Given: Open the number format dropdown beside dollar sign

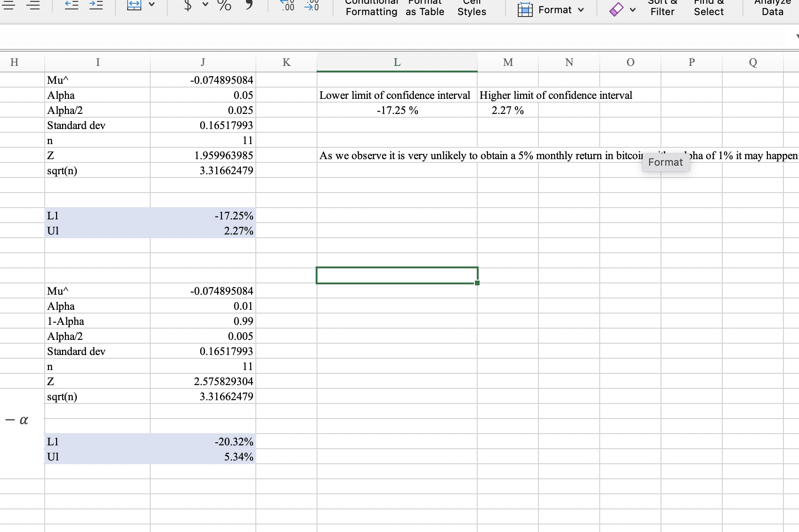Looking at the screenshot, I should [x=204, y=4].
